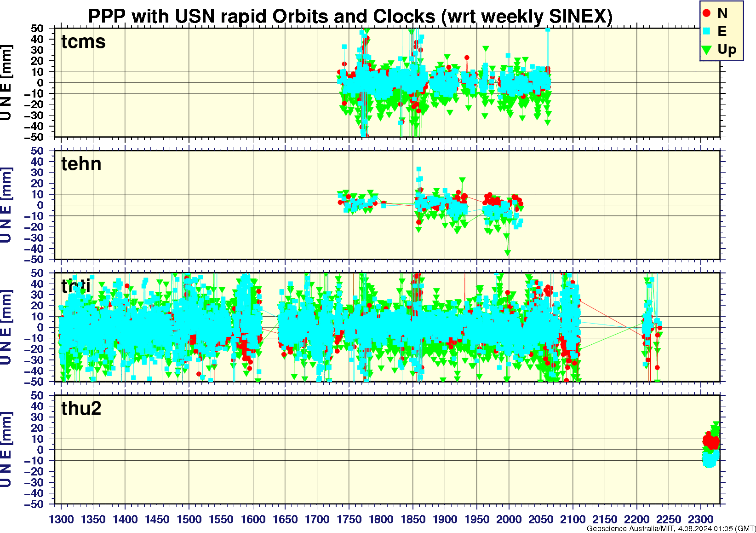Click the cyan E legend square
The width and height of the screenshot is (756, 533).
coord(707,31)
